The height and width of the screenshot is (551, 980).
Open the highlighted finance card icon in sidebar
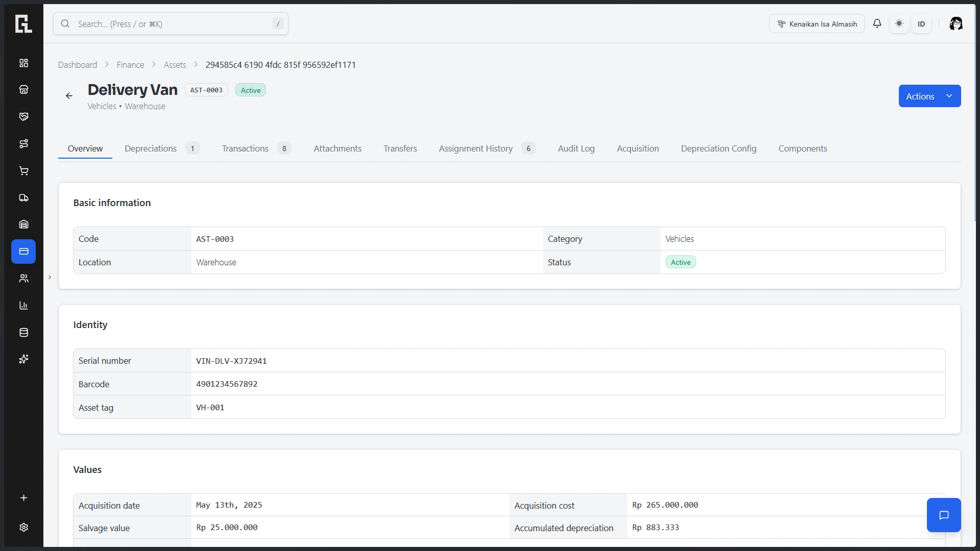(x=23, y=252)
